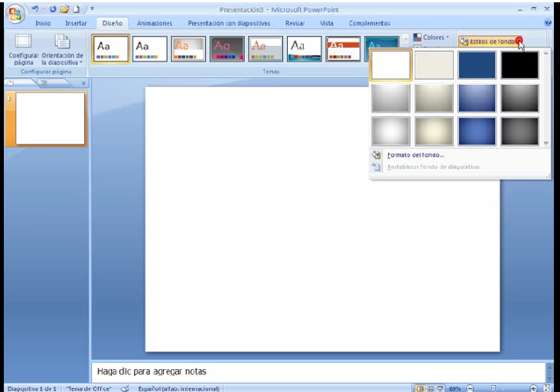Image resolution: width=560 pixels, height=392 pixels.
Task: Open the undo history dropdown arrow
Action: click(43, 9)
